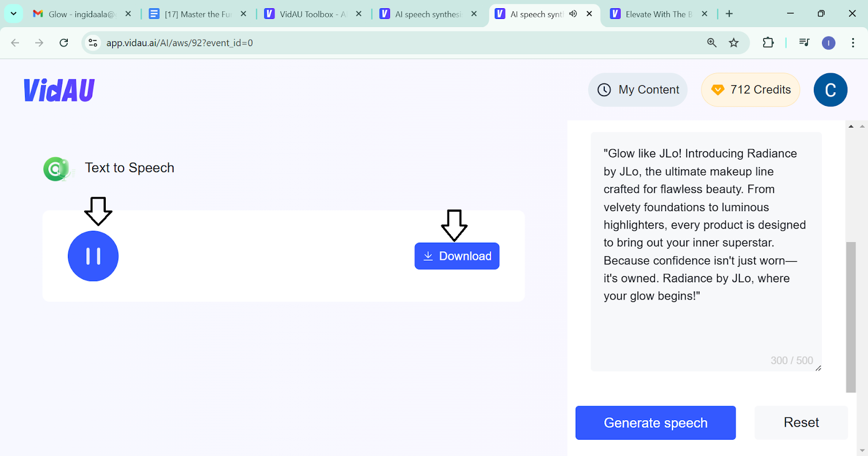The height and width of the screenshot is (456, 868).
Task: Close the active AI speech synthesis tab
Action: (589, 14)
